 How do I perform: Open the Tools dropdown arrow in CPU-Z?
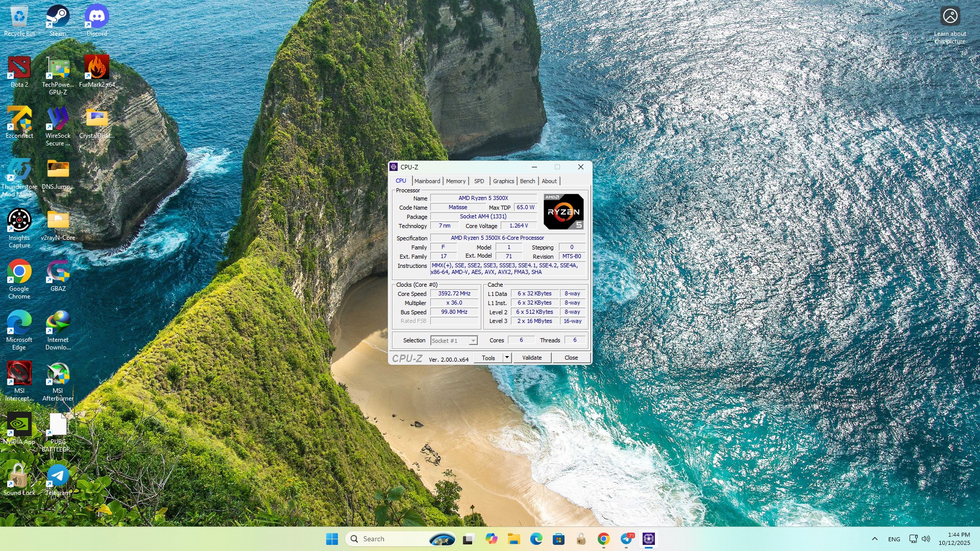[507, 358]
